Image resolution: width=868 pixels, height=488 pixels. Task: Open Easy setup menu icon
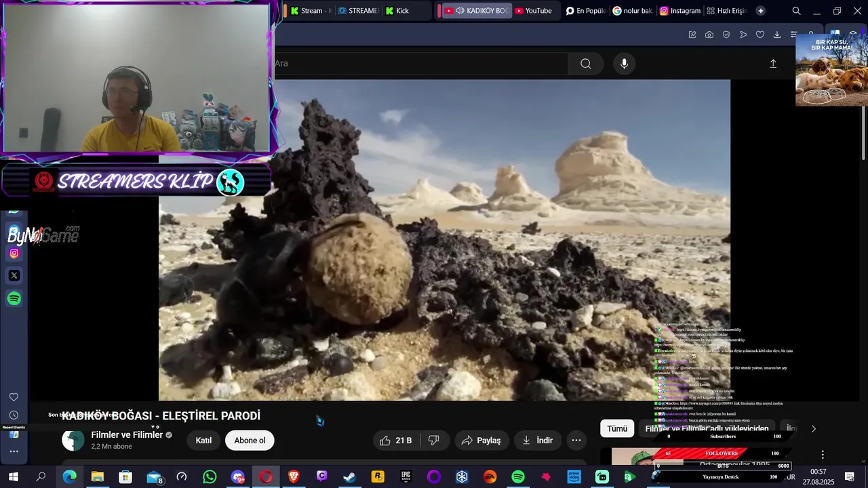[x=793, y=35]
